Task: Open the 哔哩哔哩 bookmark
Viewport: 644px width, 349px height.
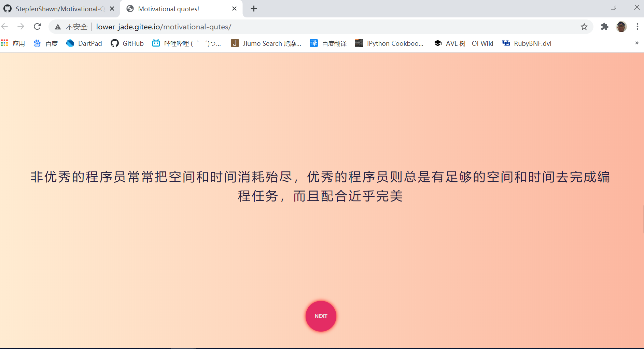Action: [186, 43]
